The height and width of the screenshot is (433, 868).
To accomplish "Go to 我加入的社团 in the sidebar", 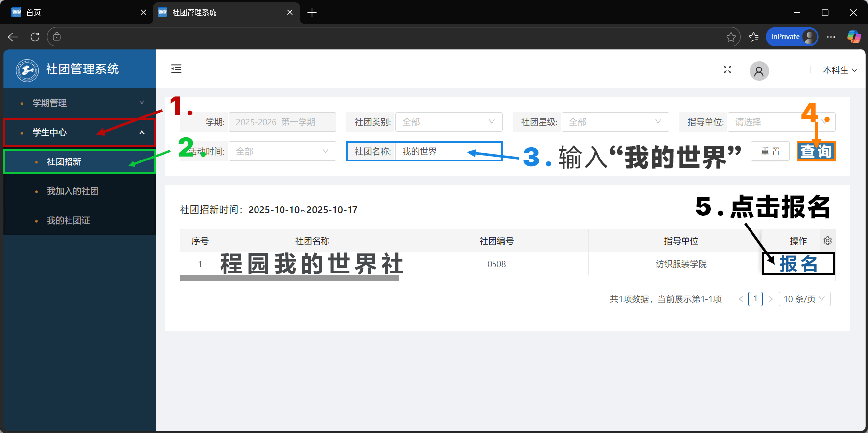I will coord(72,191).
